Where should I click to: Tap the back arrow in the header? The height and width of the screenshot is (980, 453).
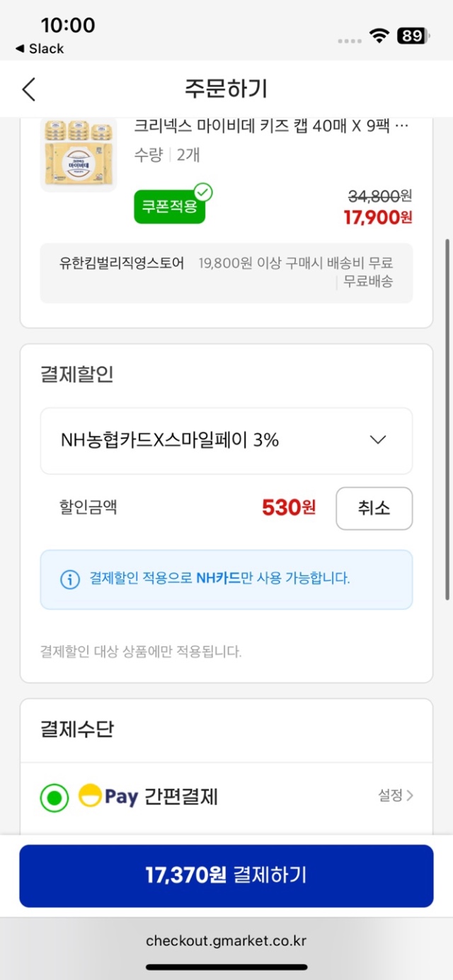[28, 89]
